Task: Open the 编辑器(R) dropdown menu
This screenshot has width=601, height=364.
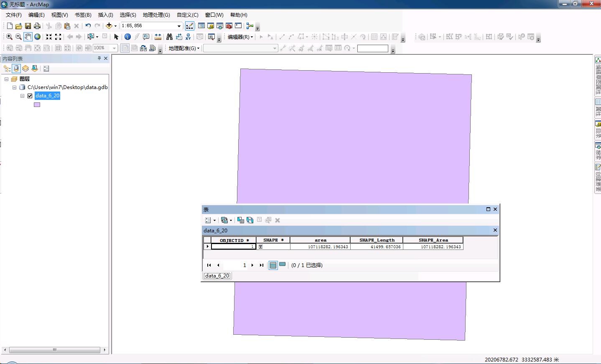Action: coord(240,37)
